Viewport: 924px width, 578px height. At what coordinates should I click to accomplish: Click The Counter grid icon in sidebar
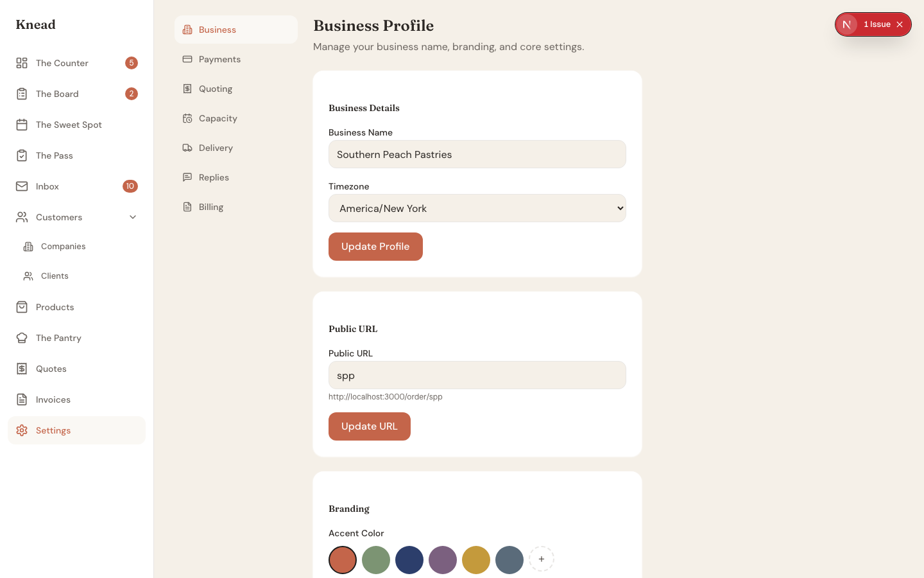22,63
